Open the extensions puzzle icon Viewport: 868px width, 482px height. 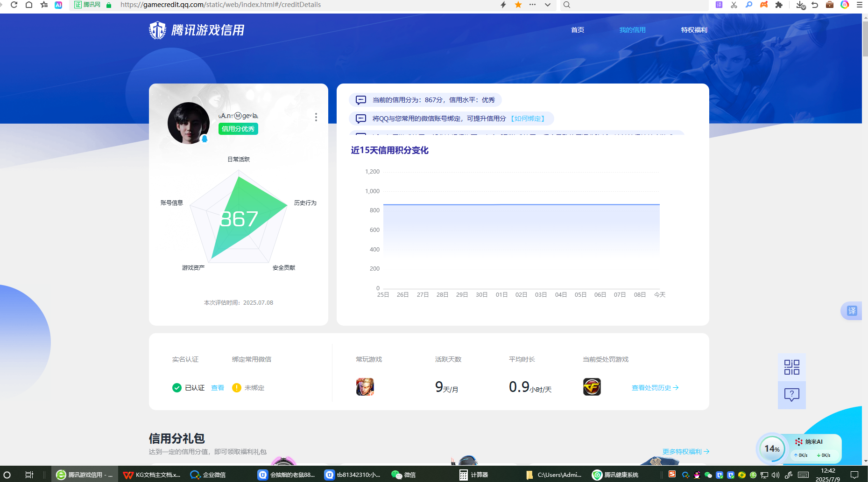(x=779, y=5)
